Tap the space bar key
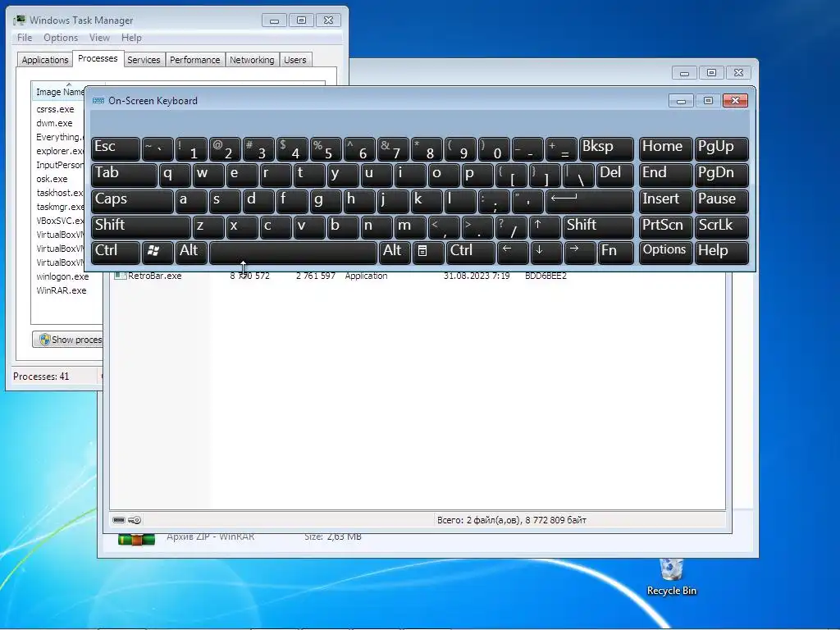This screenshot has width=840, height=630. 293,253
